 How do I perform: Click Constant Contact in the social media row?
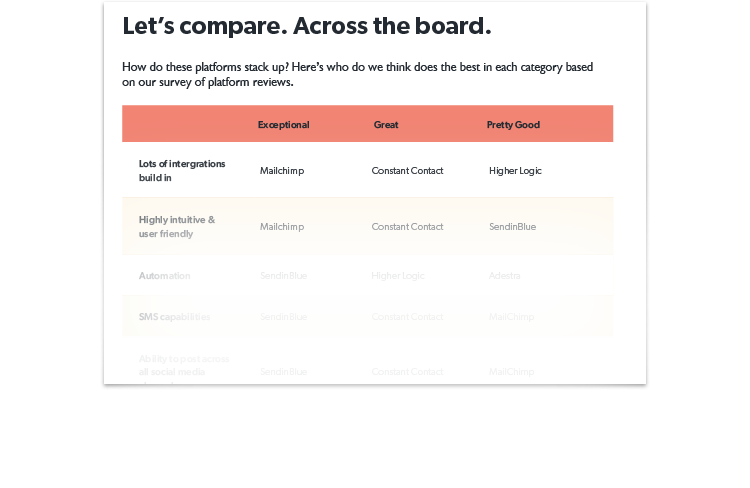coord(407,372)
